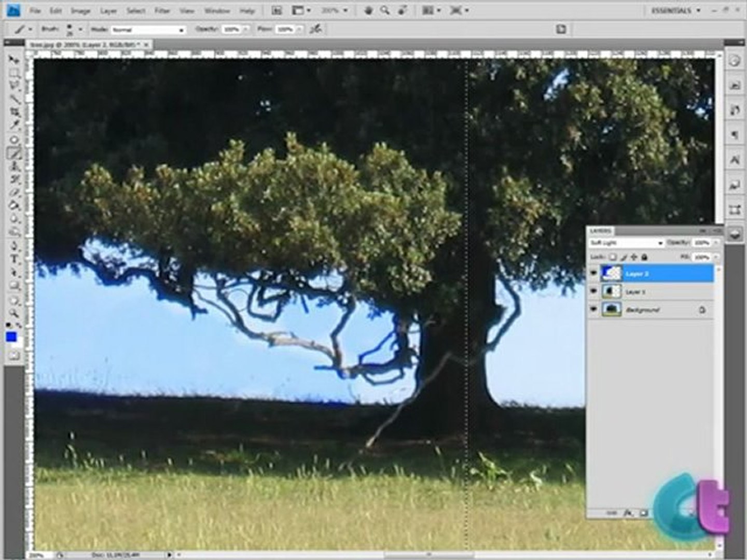Click the Hand tool in the application bar
This screenshot has width=747, height=560.
368,10
